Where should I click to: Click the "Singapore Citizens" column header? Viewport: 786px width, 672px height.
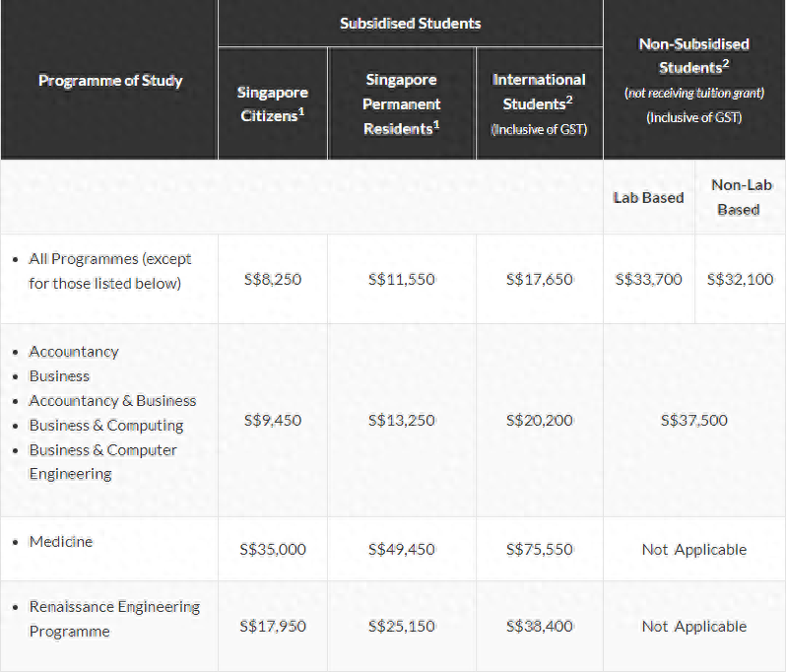click(x=273, y=104)
